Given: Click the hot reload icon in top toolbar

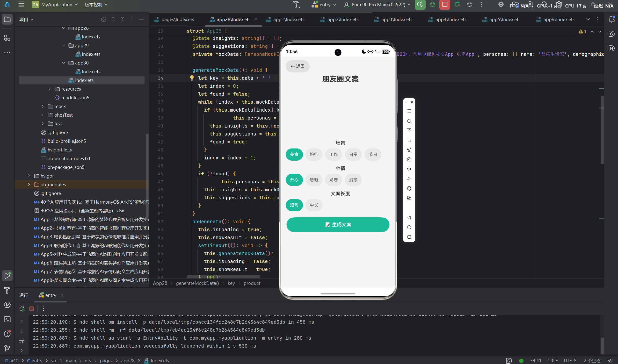Looking at the screenshot, I should coord(457,4).
